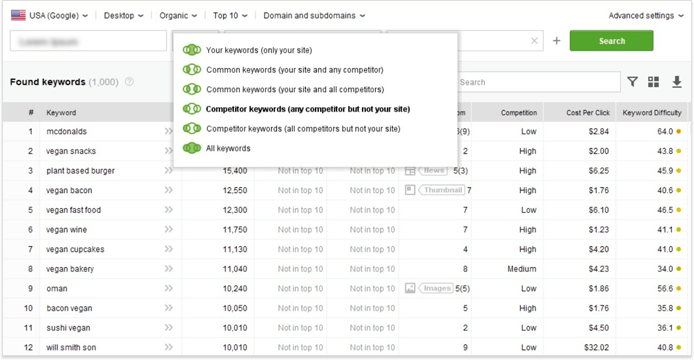Expand the vegan bacon row arrows

pyautogui.click(x=168, y=190)
